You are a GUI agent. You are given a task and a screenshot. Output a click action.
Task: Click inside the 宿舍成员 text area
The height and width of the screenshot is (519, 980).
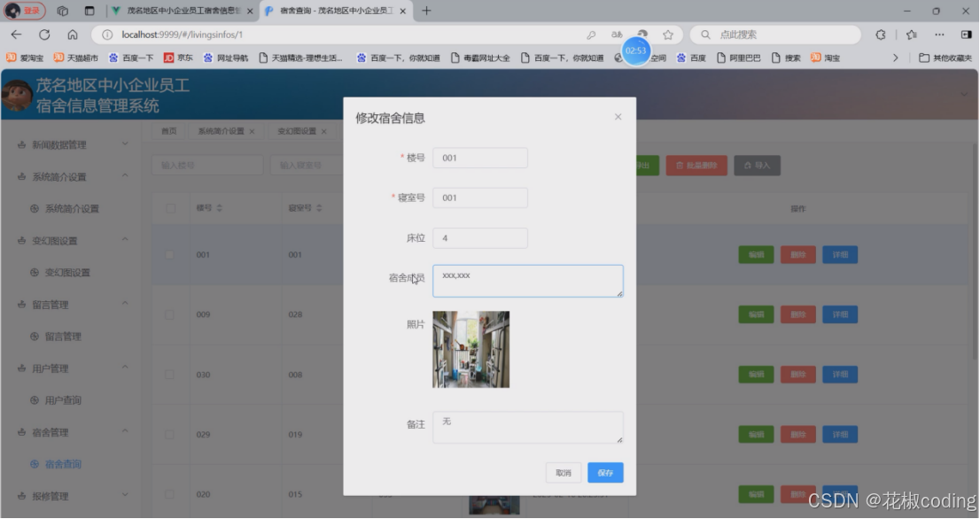528,280
